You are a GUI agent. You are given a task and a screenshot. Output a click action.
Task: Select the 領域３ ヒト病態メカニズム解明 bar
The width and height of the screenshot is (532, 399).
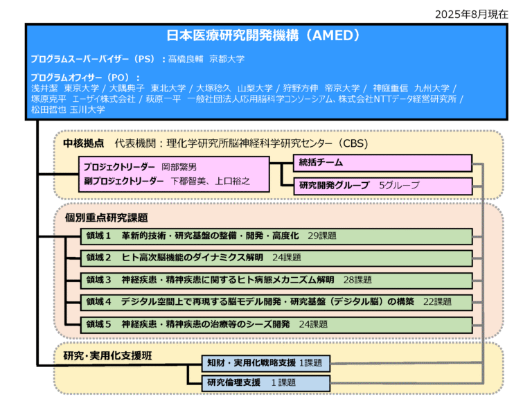[276, 281]
